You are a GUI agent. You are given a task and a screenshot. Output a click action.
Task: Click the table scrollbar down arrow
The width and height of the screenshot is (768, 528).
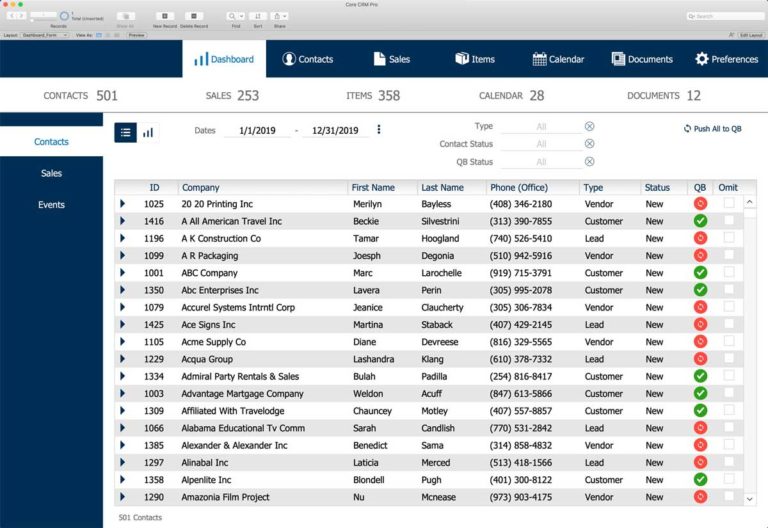(749, 499)
